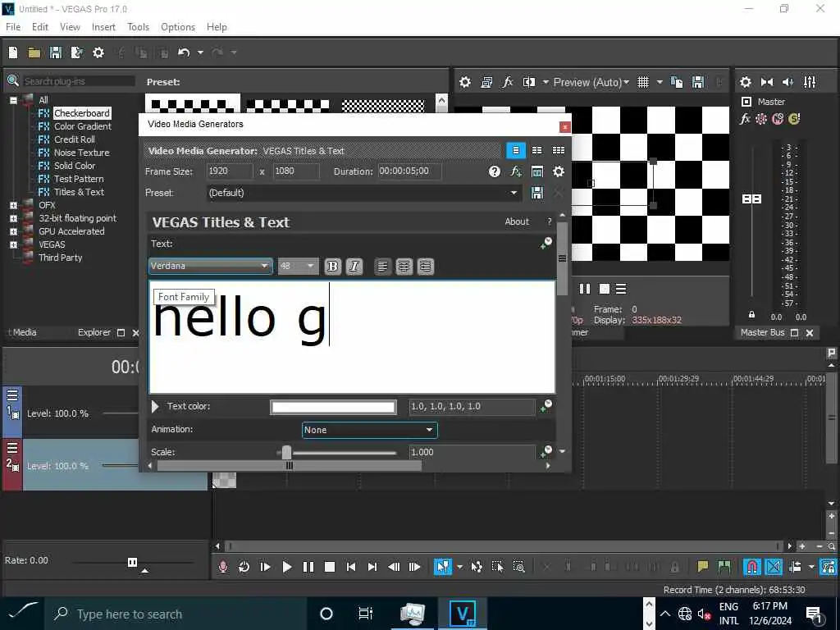This screenshot has width=840, height=630.
Task: Animate the Text color parameter icon
Action: [x=546, y=406]
